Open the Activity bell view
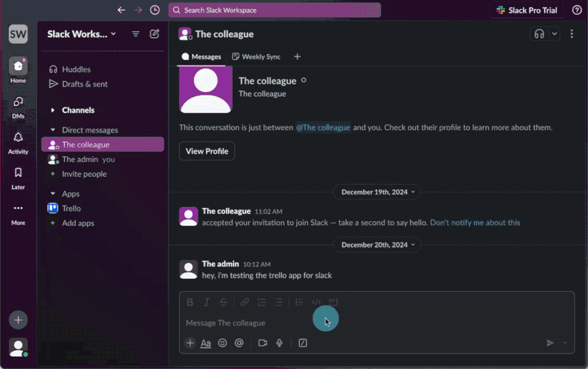The width and height of the screenshot is (588, 369). click(18, 143)
